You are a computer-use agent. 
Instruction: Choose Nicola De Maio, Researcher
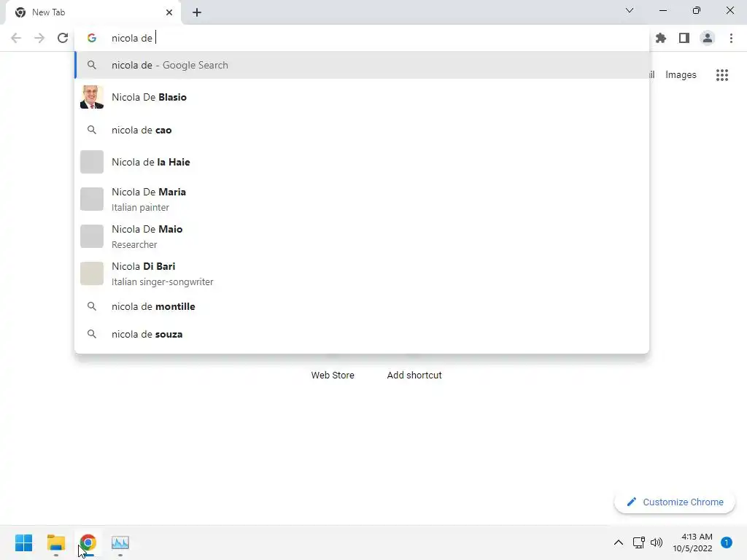(x=362, y=236)
